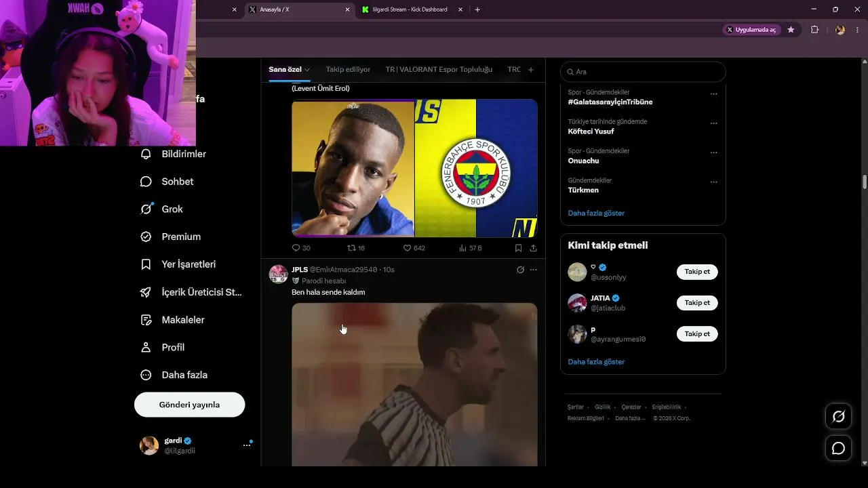This screenshot has width=868, height=488.
Task: Click the Gönderi yayınla button
Action: point(189,405)
